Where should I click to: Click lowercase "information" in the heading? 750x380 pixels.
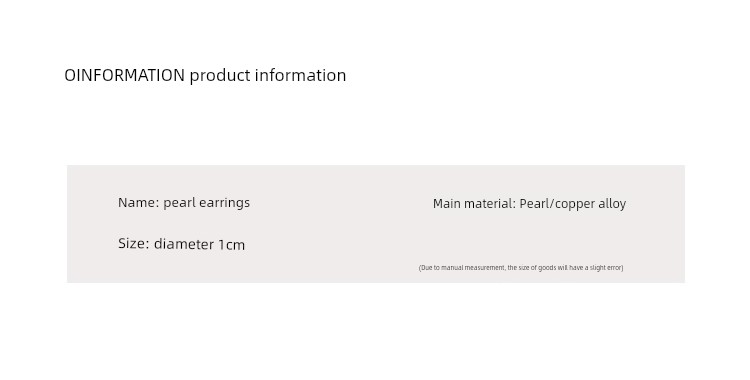click(x=300, y=75)
